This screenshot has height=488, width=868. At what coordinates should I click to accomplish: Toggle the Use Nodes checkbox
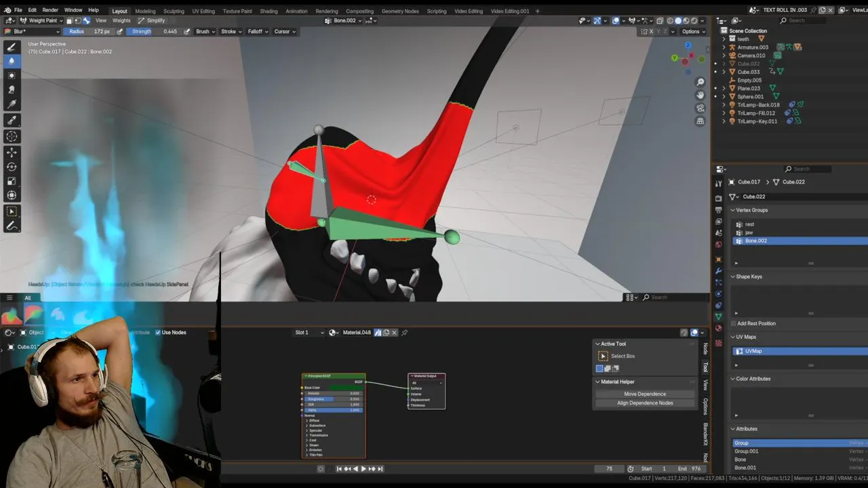click(x=158, y=332)
